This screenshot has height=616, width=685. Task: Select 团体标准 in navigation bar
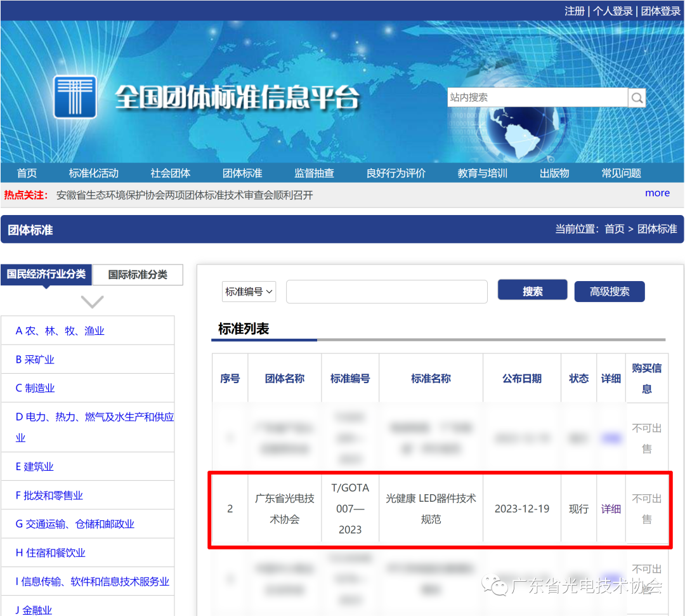point(242,173)
